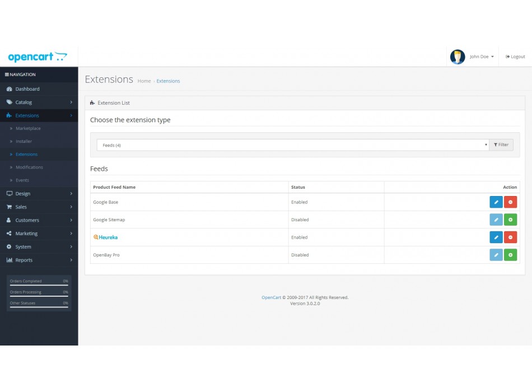532x392 pixels.
Task: Click the Heureka logo
Action: coord(105,237)
